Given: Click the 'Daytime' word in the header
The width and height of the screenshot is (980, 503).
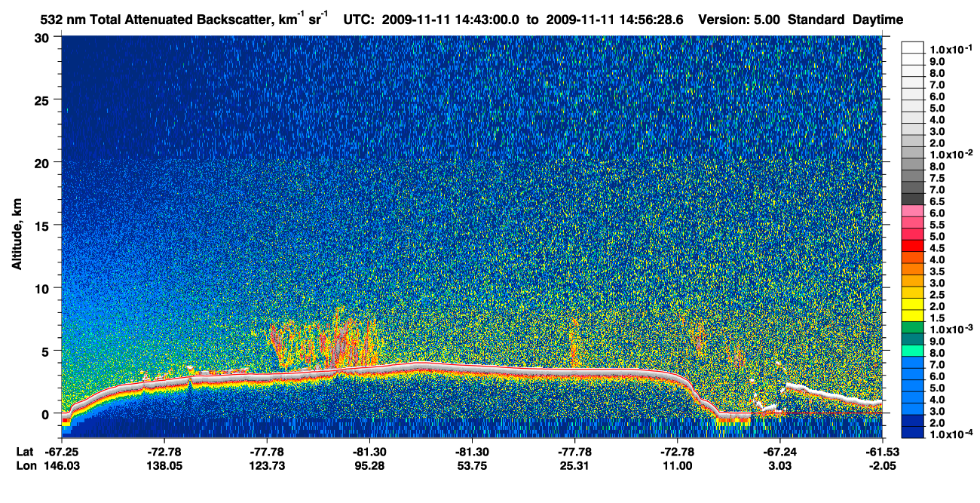Looking at the screenshot, I should click(878, 20).
